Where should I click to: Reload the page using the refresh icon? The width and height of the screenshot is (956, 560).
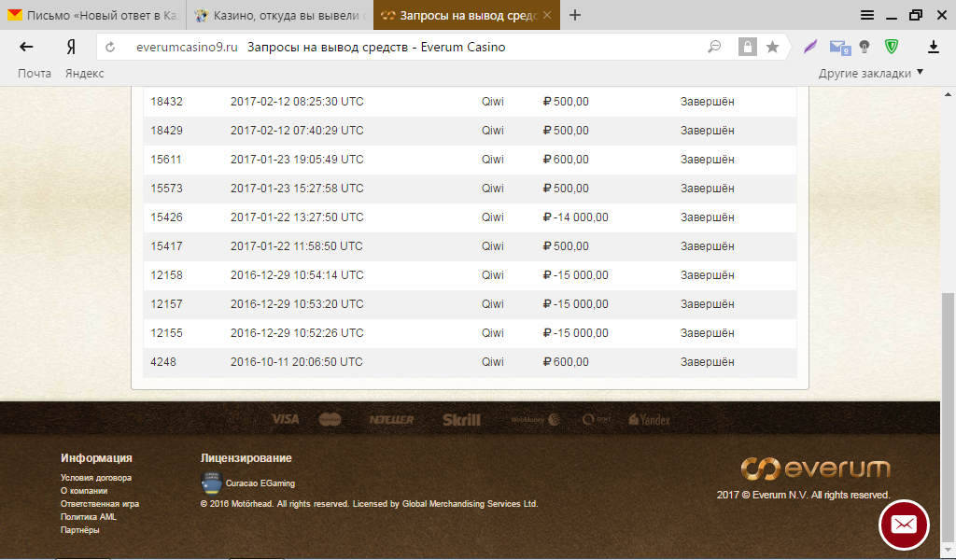tap(110, 47)
